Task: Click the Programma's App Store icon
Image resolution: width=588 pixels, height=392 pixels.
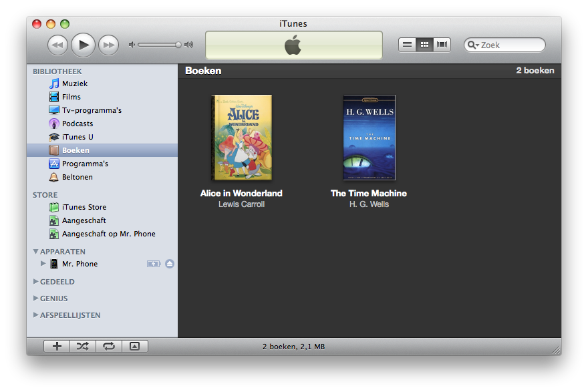Action: 54,164
